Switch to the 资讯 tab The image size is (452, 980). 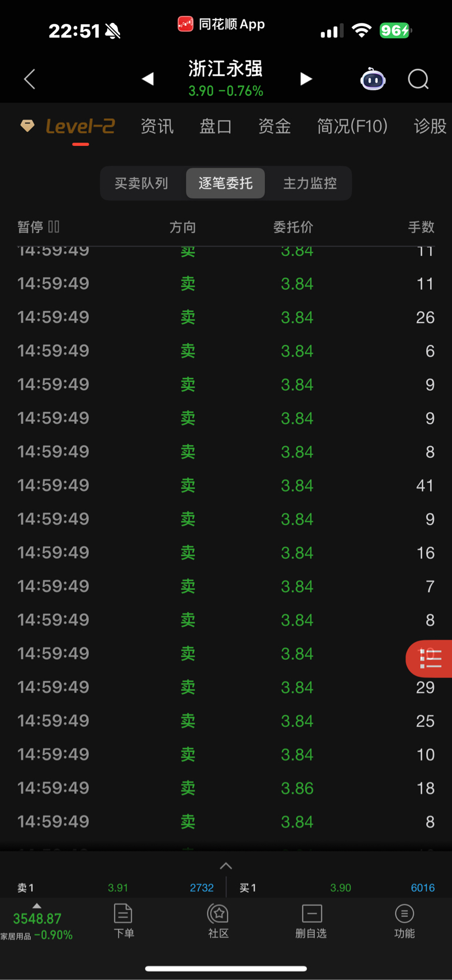click(157, 126)
